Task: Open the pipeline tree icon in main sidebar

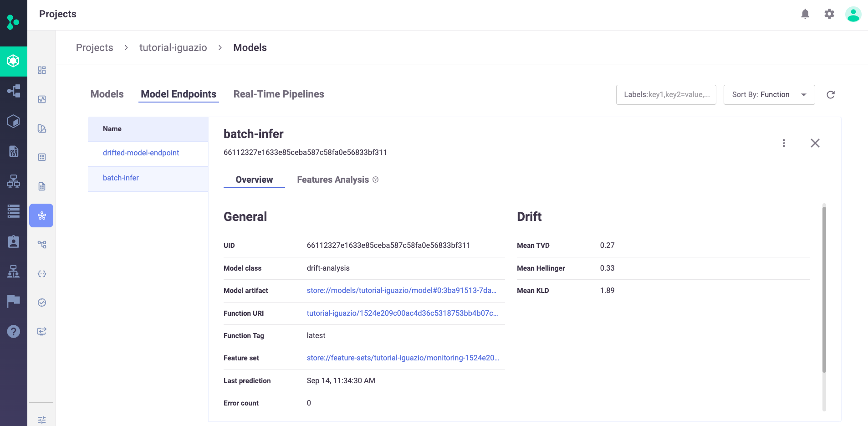Action: tap(13, 91)
